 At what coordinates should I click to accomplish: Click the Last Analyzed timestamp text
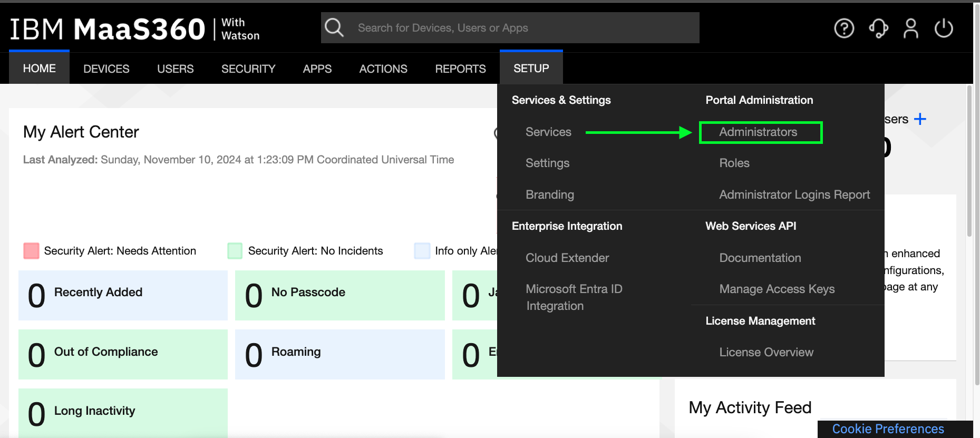tap(239, 160)
